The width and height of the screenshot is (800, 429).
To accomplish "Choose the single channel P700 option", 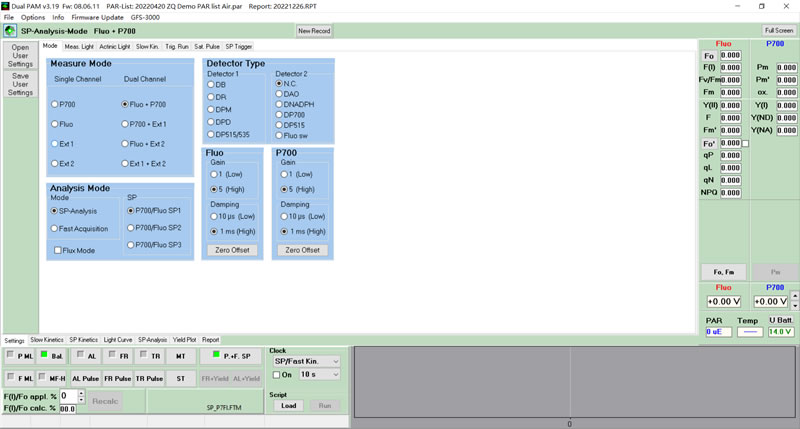I will click(55, 104).
